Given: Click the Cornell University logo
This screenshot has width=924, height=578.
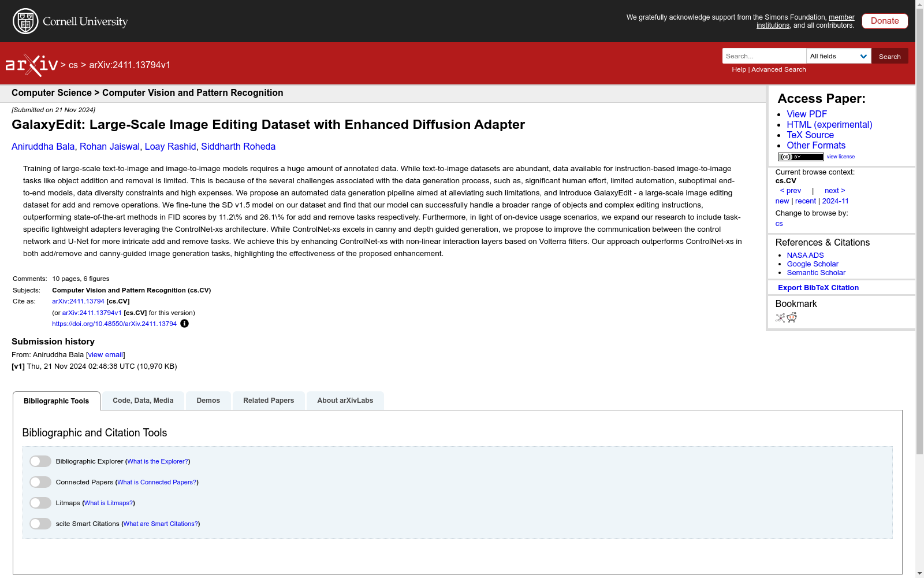Looking at the screenshot, I should point(70,21).
